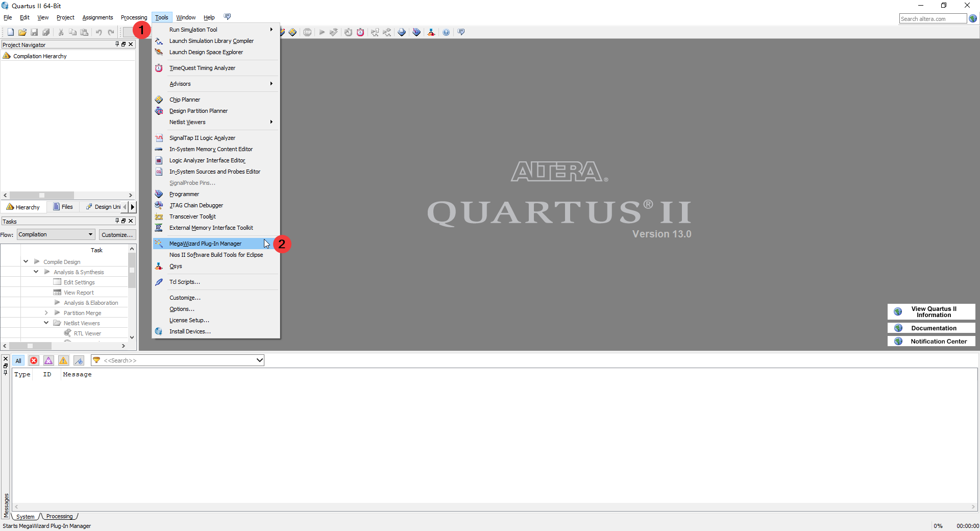Switch to Hierarchy tab
Image resolution: width=980 pixels, height=531 pixels.
[23, 207]
